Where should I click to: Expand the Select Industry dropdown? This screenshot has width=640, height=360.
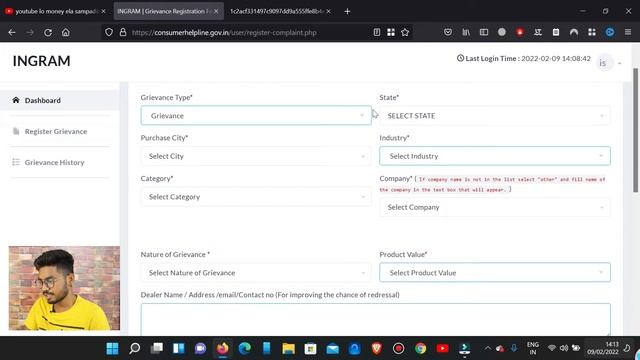pyautogui.click(x=495, y=156)
